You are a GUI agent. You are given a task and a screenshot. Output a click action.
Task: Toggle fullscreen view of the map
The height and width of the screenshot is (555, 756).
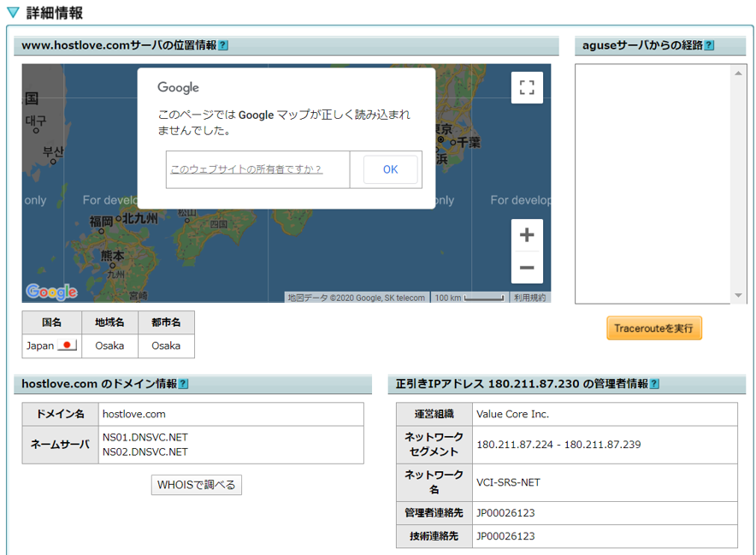pyautogui.click(x=527, y=88)
